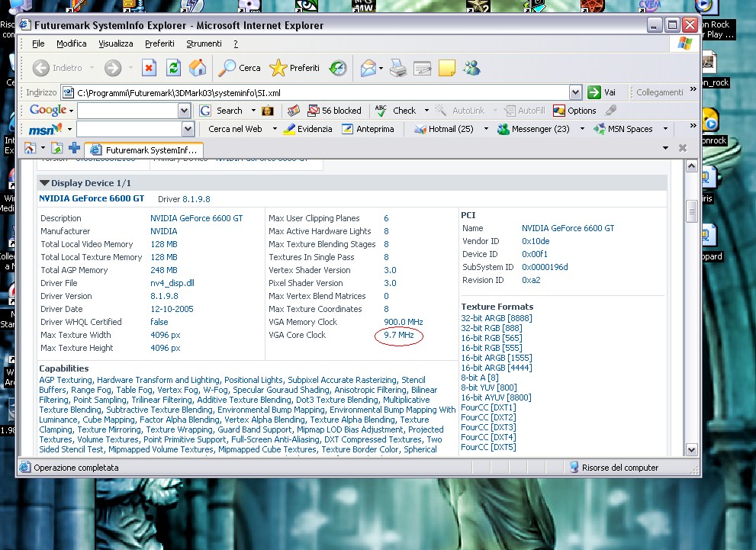Open the Modifica menu
Screen dimensions: 756x550
72,43
